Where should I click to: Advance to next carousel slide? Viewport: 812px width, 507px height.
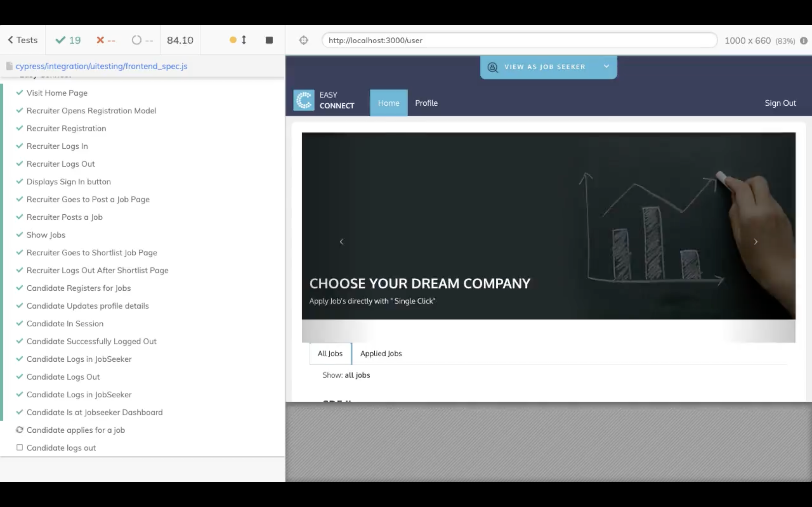[756, 242]
